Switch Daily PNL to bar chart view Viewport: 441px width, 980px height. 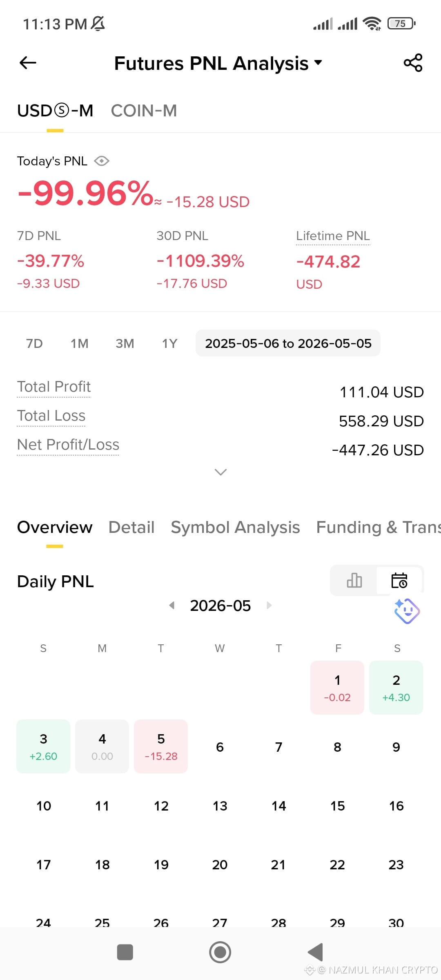tap(354, 580)
